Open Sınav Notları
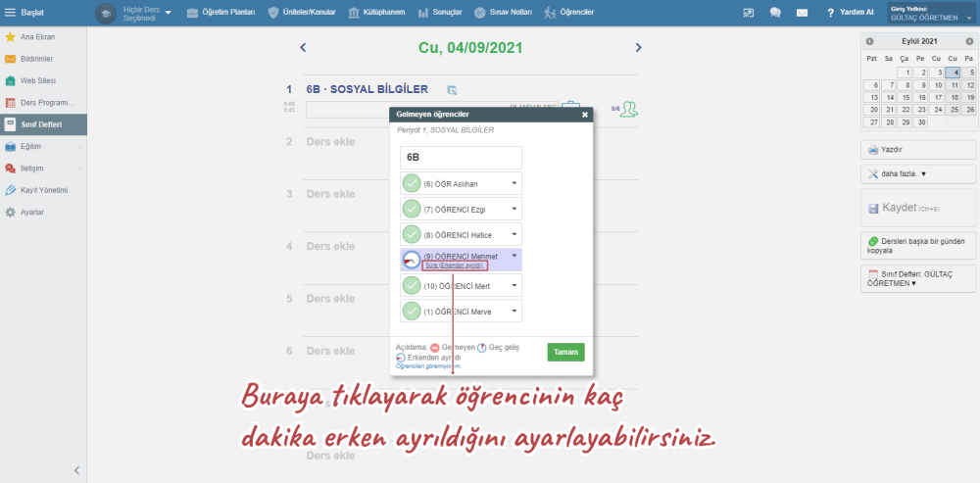The height and width of the screenshot is (483, 980). (x=503, y=13)
